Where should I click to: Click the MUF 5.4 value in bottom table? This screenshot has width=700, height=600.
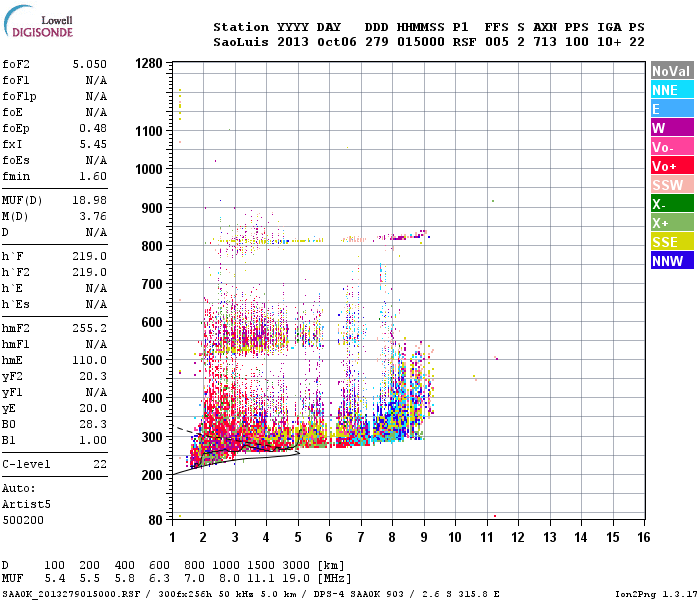(55, 579)
